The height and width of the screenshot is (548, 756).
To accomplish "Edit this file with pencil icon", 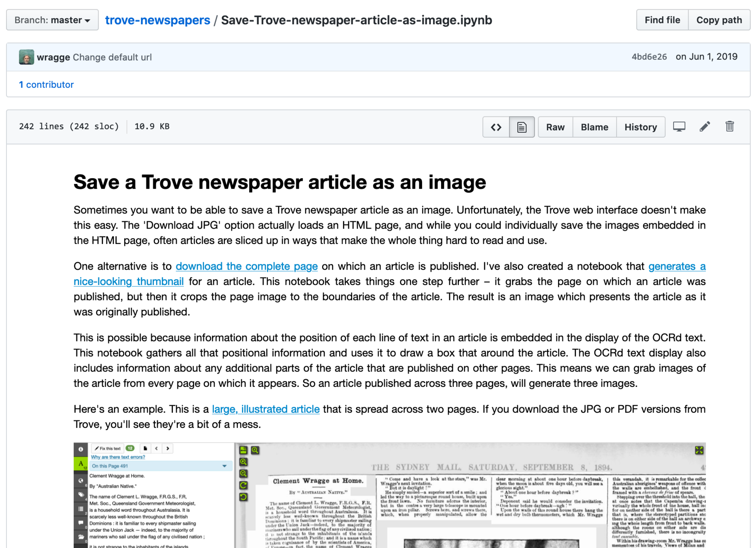I will click(x=705, y=127).
